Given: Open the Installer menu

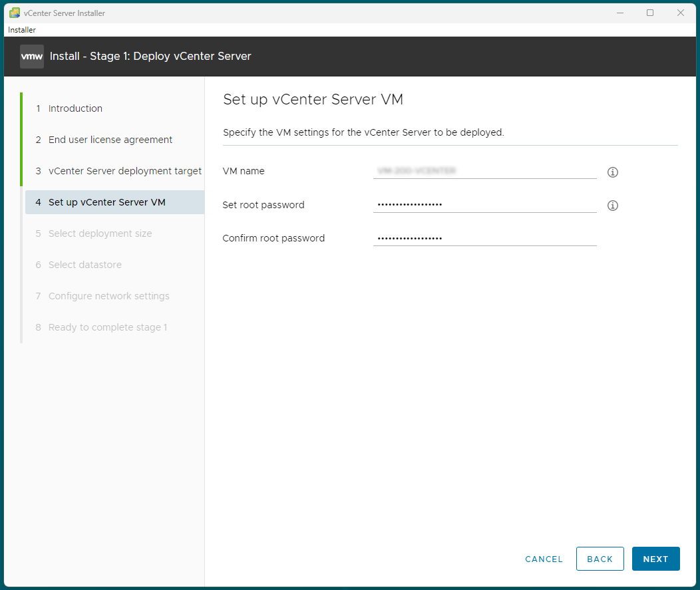Looking at the screenshot, I should pos(22,30).
